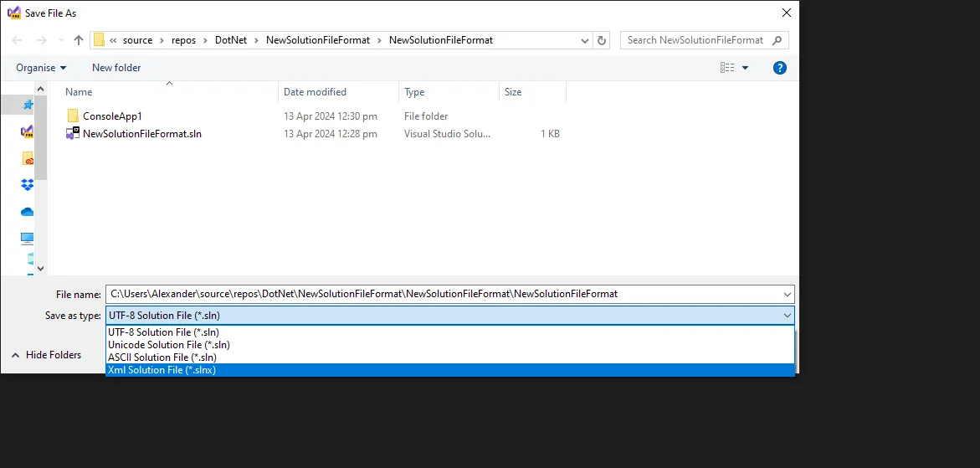Select NewSolutionFileFormat.sln file name

coord(142,134)
